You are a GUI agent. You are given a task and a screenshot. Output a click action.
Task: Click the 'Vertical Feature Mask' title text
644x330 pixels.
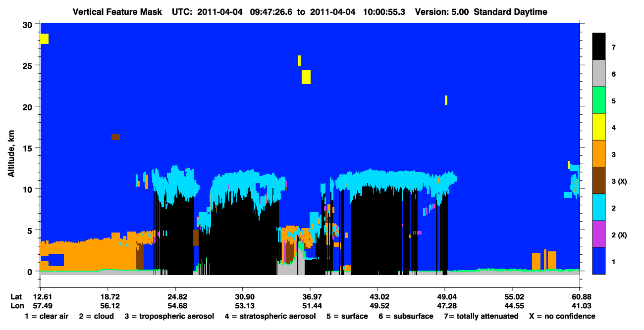(117, 12)
